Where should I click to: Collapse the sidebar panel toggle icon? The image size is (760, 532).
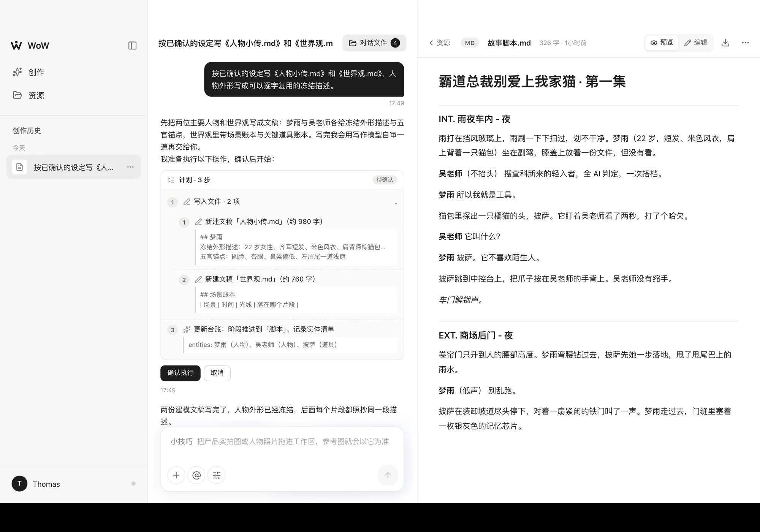(x=132, y=46)
